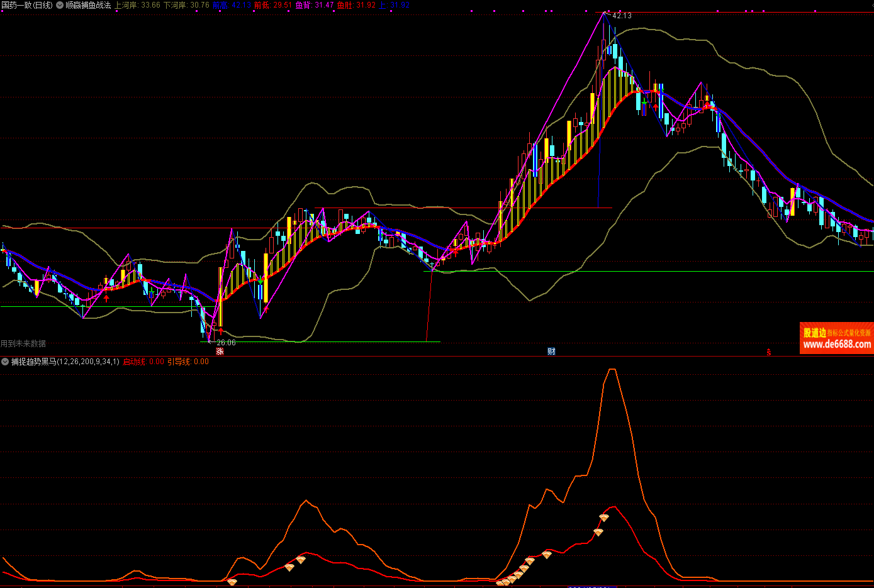Expand the 顺赢捕鱼战法 indicator dropdown arrow
Screen dimensions: 874x588
click(x=60, y=5)
